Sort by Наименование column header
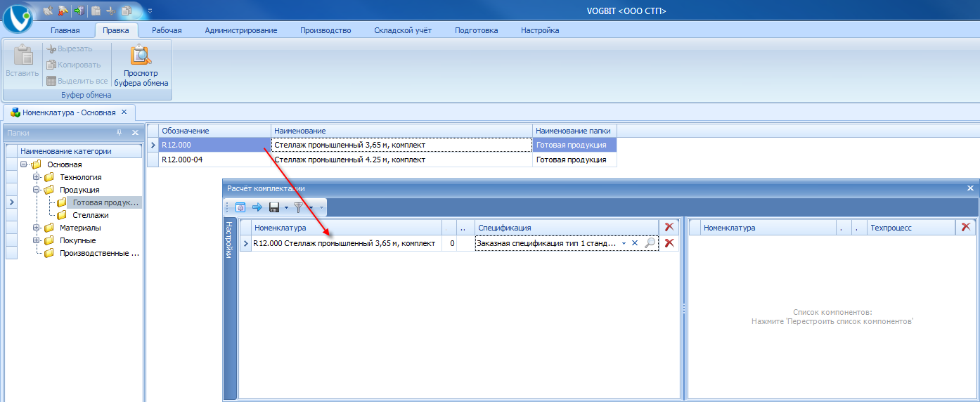980x402 pixels. point(401,131)
